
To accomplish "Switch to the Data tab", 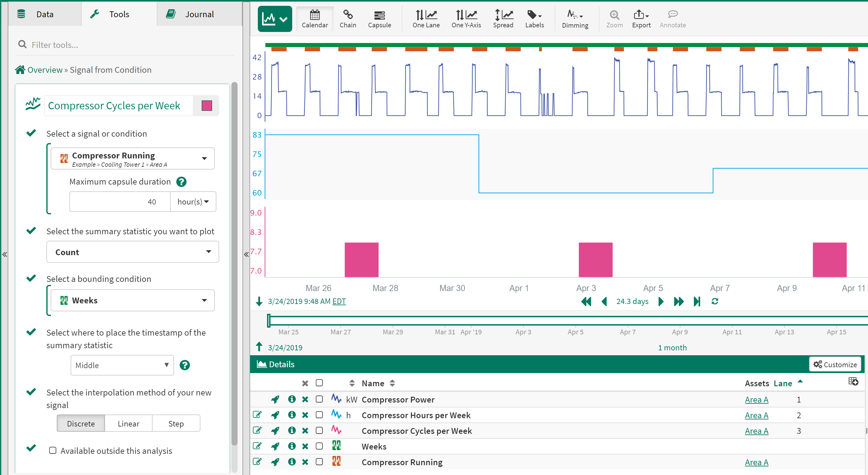I will coord(45,14).
